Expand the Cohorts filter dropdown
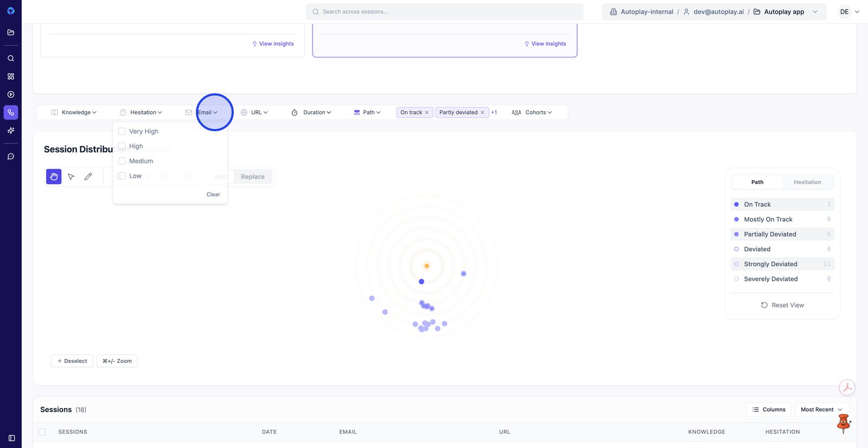868x448 pixels. point(532,113)
